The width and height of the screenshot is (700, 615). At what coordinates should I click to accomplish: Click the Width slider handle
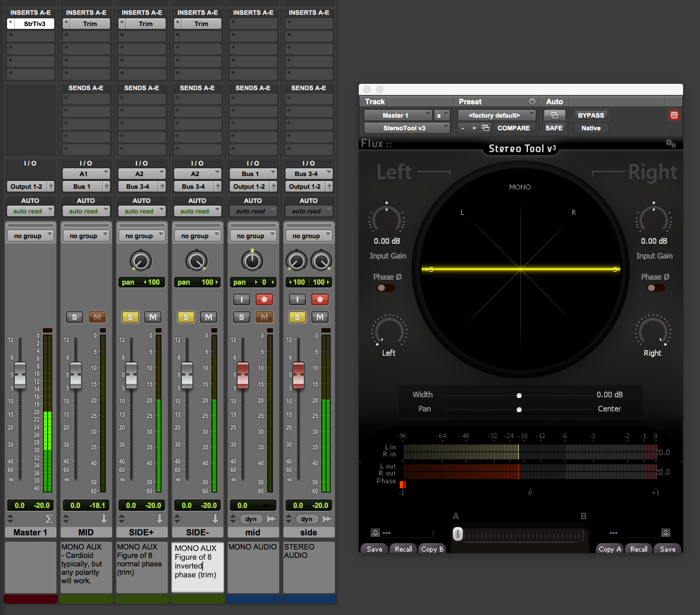pos(519,396)
